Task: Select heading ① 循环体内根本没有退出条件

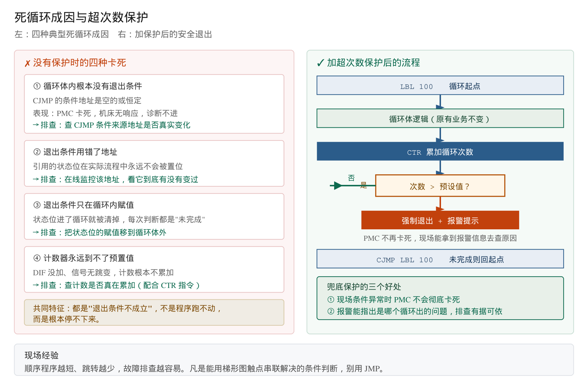Action: coord(87,86)
